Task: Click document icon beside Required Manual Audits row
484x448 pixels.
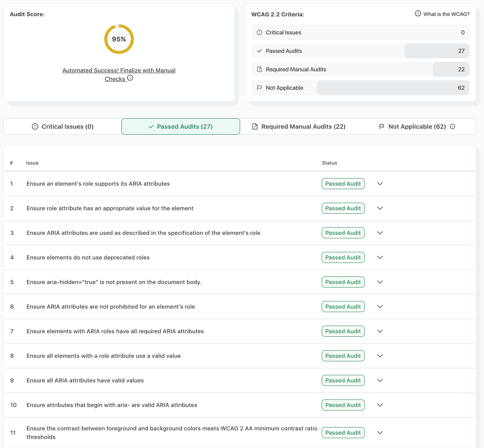Action: [259, 69]
